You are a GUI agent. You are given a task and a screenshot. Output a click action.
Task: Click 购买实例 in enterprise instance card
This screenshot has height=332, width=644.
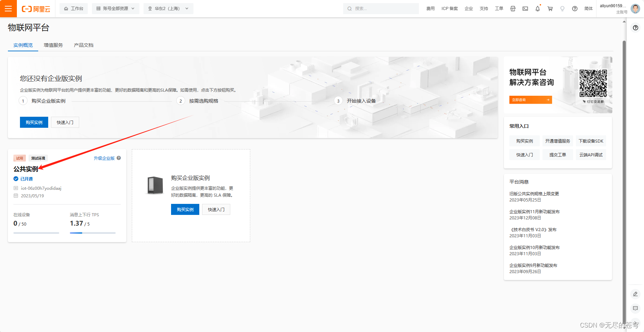[185, 209]
